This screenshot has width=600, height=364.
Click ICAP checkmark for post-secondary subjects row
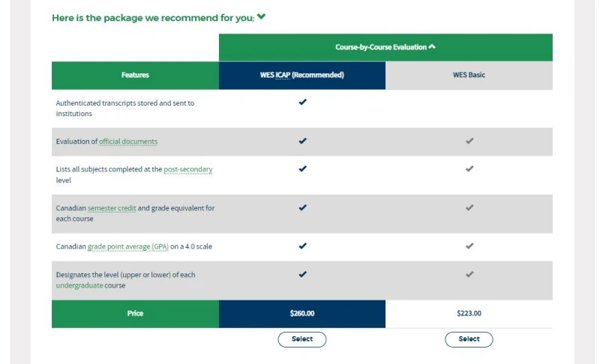303,169
